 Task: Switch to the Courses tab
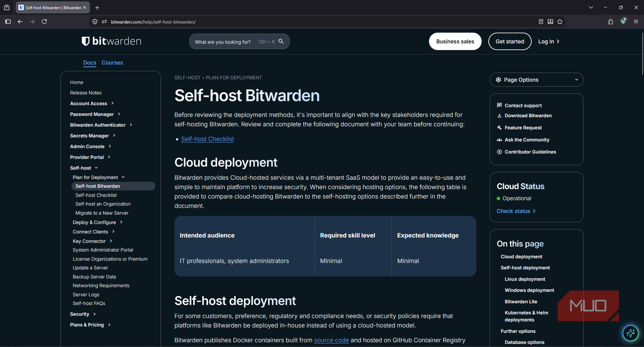tap(112, 63)
